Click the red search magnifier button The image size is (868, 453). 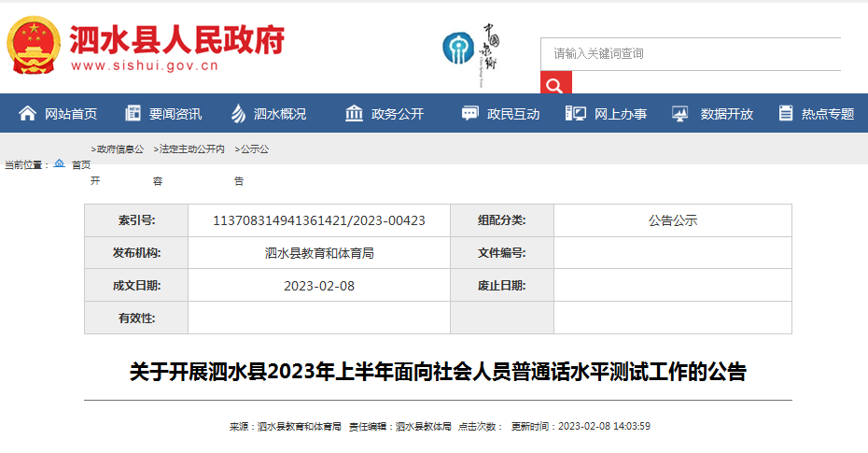[x=554, y=84]
